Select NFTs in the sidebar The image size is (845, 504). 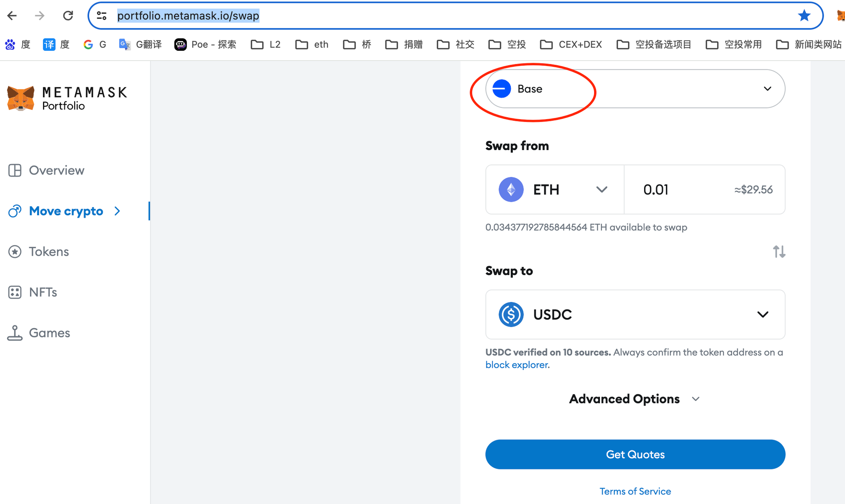click(x=43, y=292)
